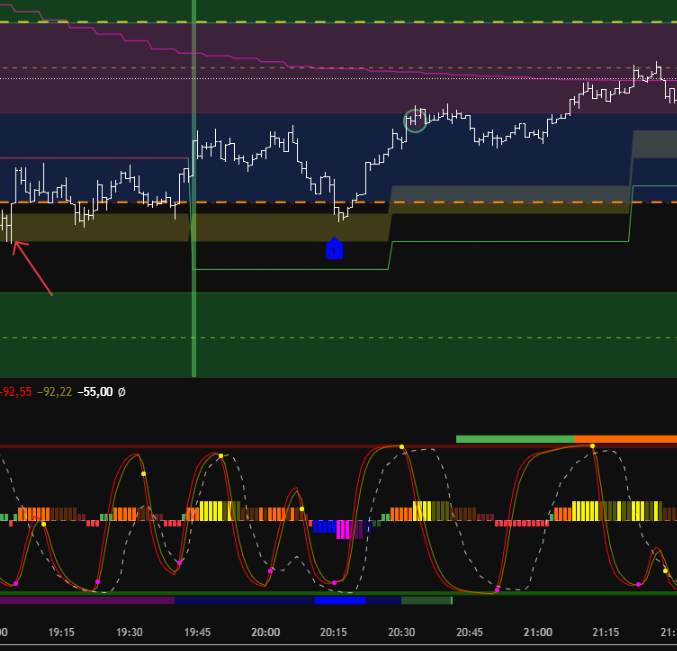
Task: Select the red diagonal arrow drawing
Action: (x=32, y=268)
